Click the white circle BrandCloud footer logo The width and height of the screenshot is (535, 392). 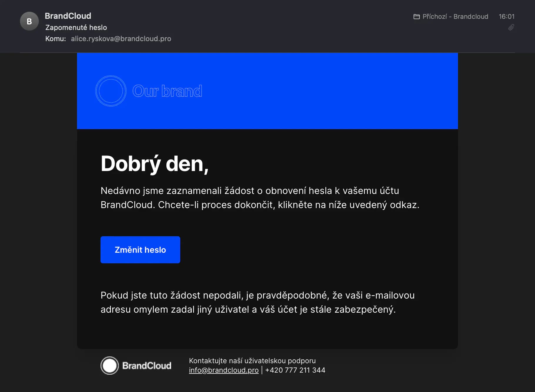(x=110, y=366)
